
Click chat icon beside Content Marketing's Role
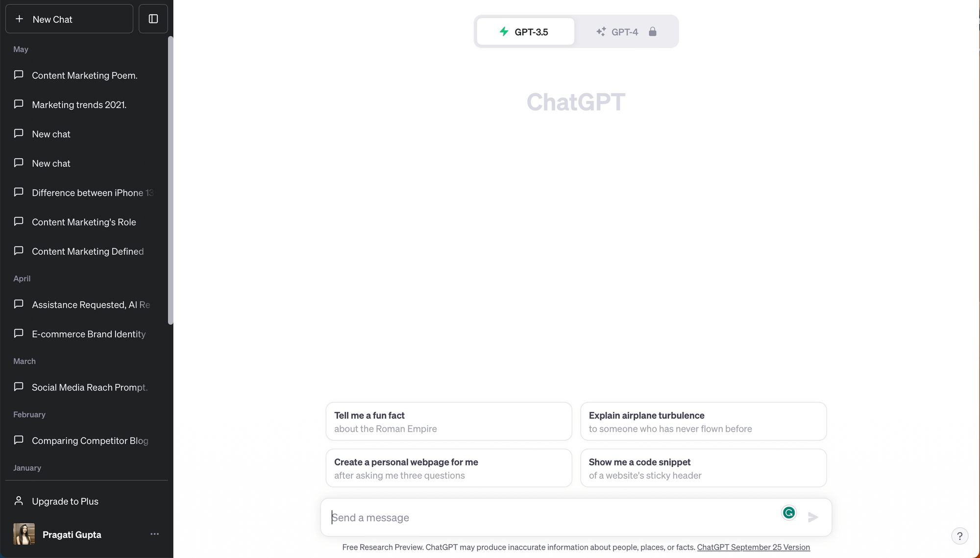click(19, 222)
